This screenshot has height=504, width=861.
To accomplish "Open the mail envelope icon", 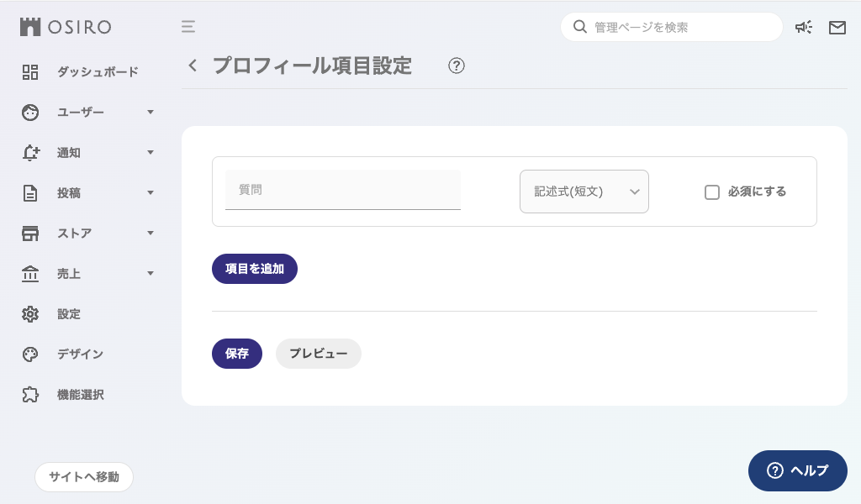I will tap(837, 28).
